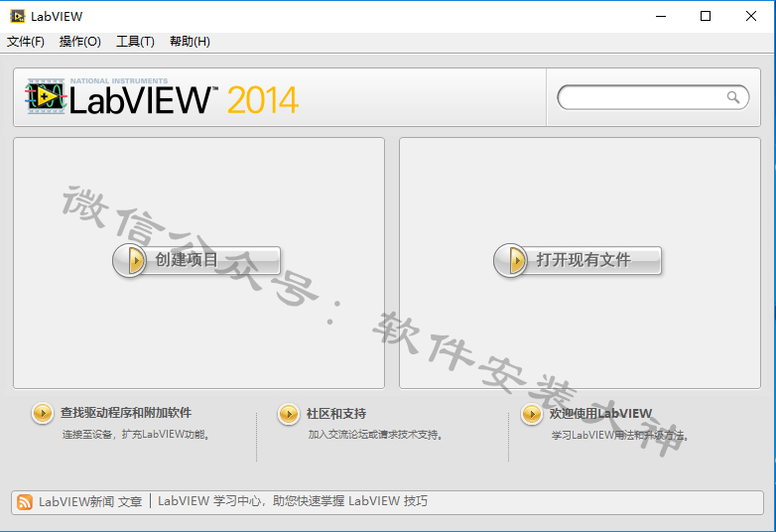Open the 社区和支持 link
776x532 pixels.
point(336,414)
